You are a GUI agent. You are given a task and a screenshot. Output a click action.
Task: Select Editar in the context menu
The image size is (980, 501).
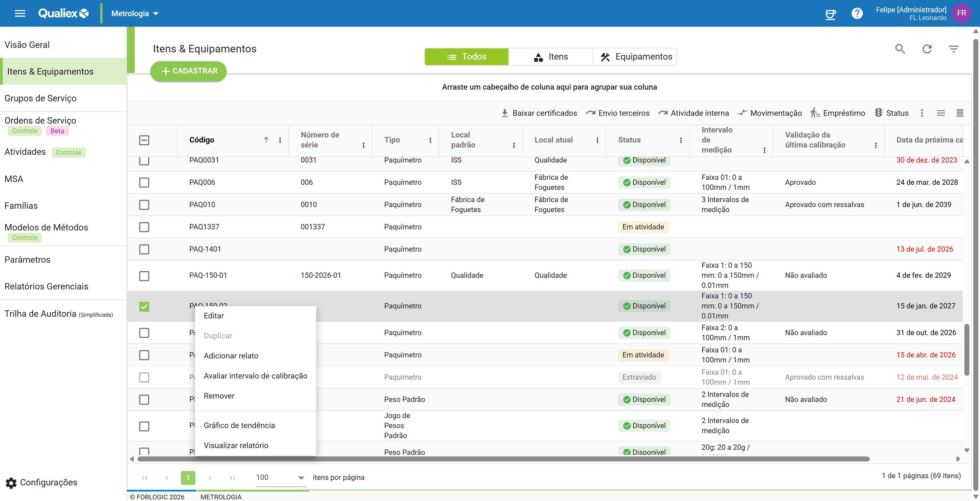point(255,316)
